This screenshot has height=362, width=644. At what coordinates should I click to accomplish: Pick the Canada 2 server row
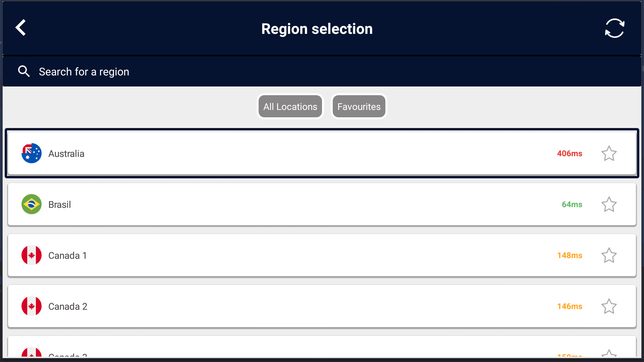pyautogui.click(x=322, y=306)
